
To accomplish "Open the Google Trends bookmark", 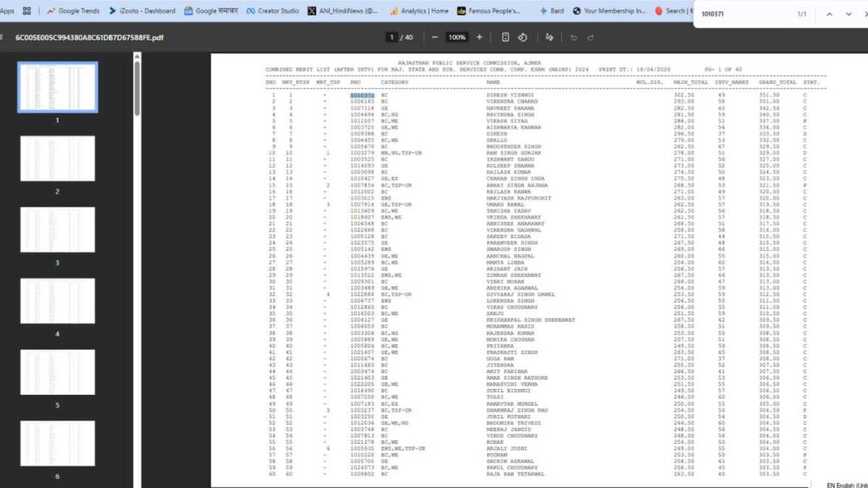I will [x=73, y=11].
